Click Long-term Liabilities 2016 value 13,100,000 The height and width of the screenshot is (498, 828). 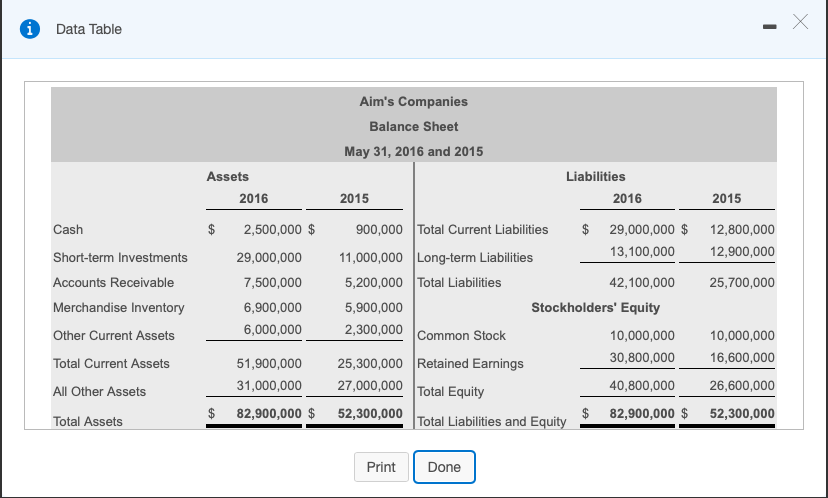point(642,251)
